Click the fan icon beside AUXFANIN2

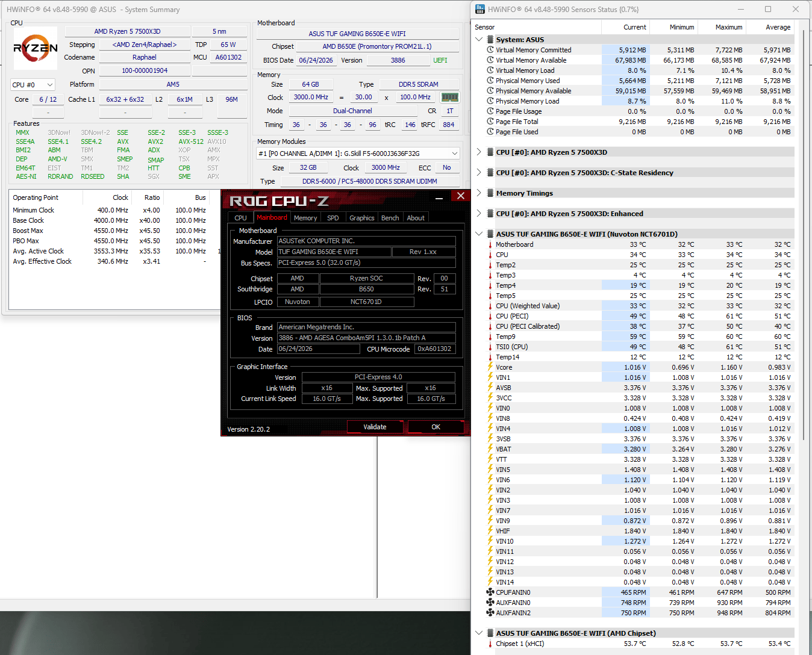point(490,613)
